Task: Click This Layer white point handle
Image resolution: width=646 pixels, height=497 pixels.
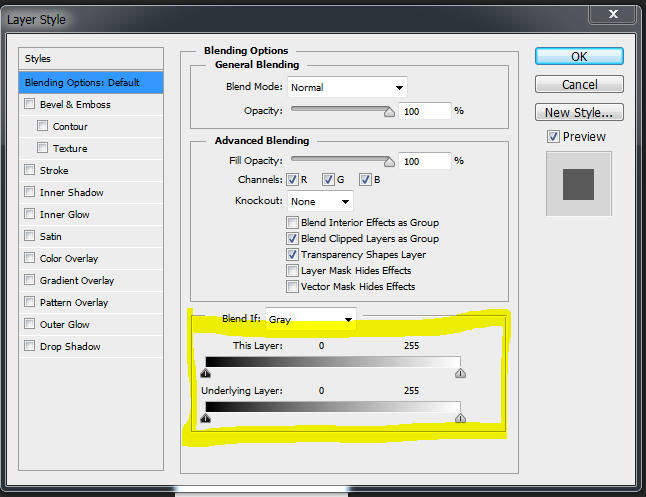Action: click(x=460, y=373)
